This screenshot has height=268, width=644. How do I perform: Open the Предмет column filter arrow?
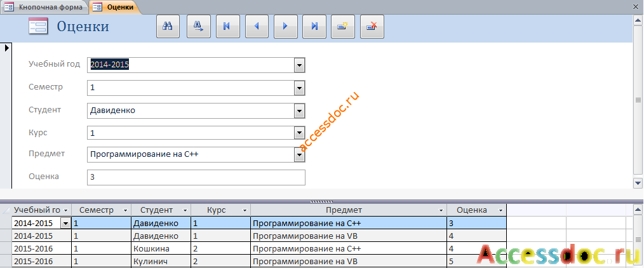pyautogui.click(x=441, y=210)
